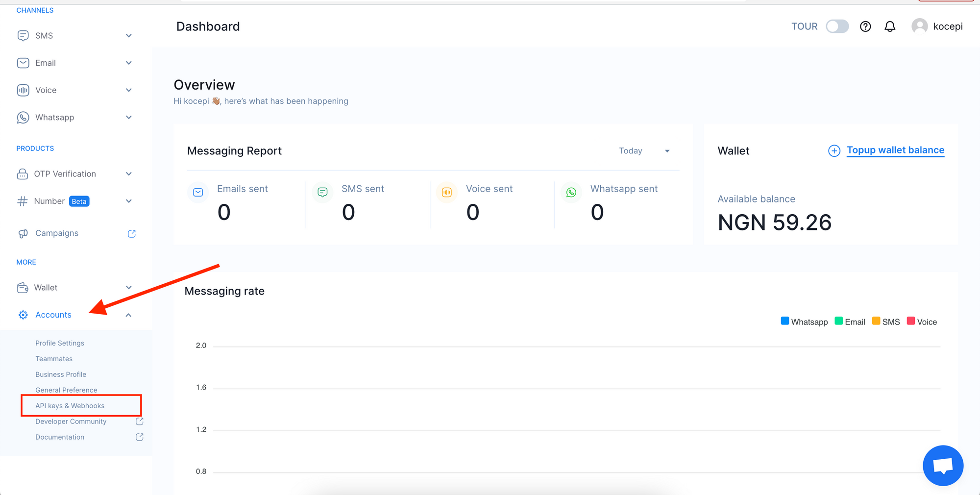
Task: Open the OTP Verification padlock icon
Action: 23,173
